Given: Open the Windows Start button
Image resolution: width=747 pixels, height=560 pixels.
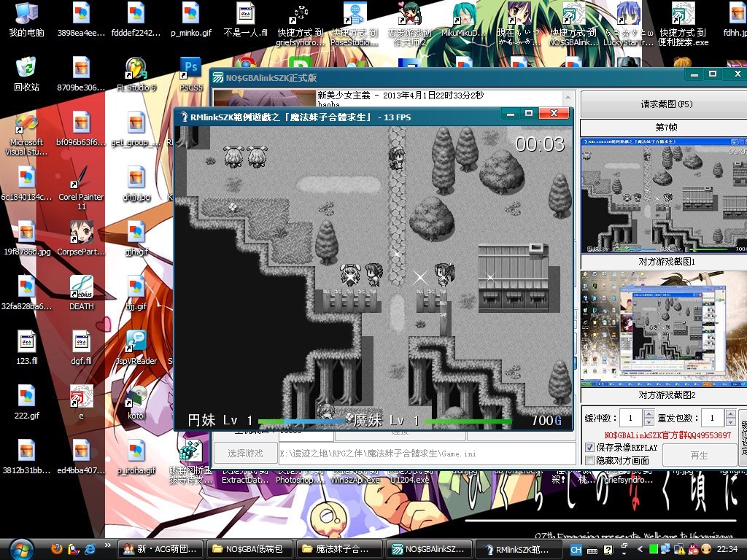Looking at the screenshot, I should tap(21, 550).
